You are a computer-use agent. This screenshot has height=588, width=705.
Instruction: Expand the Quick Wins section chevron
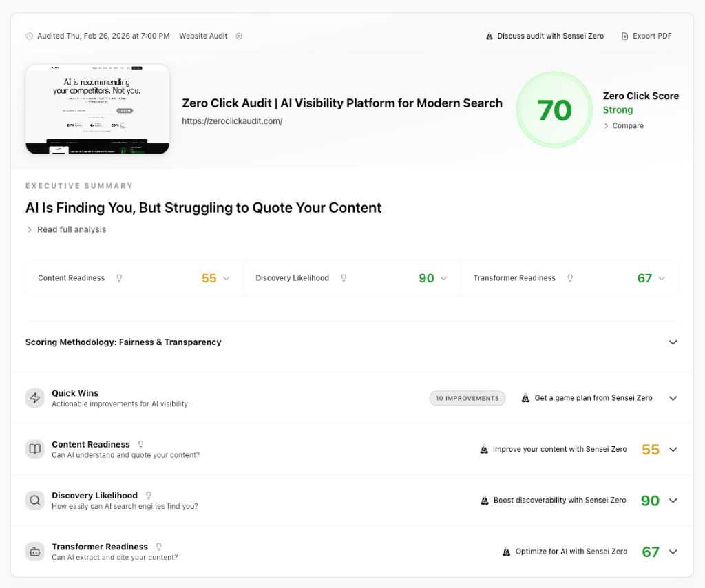673,398
